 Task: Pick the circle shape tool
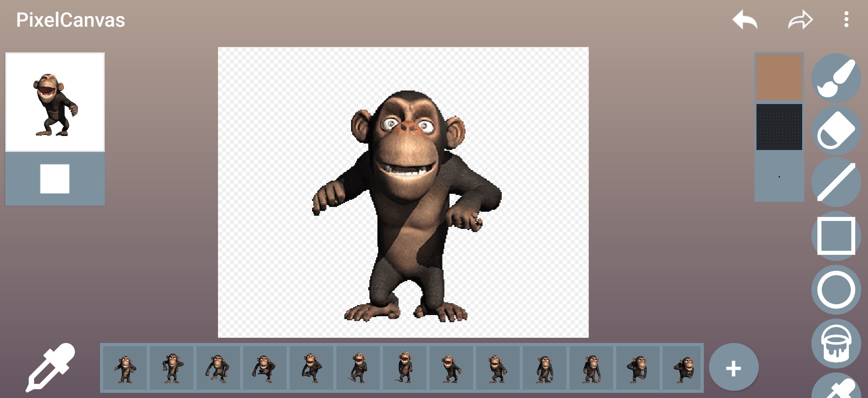pos(836,290)
